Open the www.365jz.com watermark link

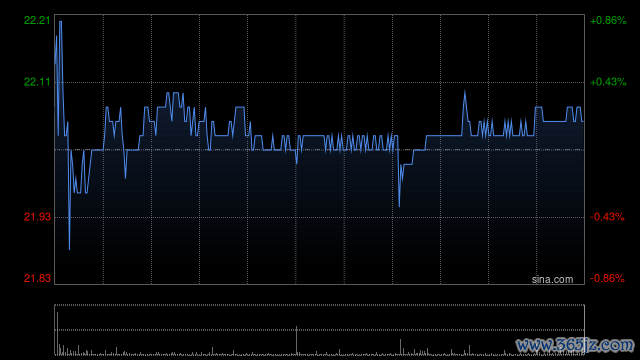[575, 345]
